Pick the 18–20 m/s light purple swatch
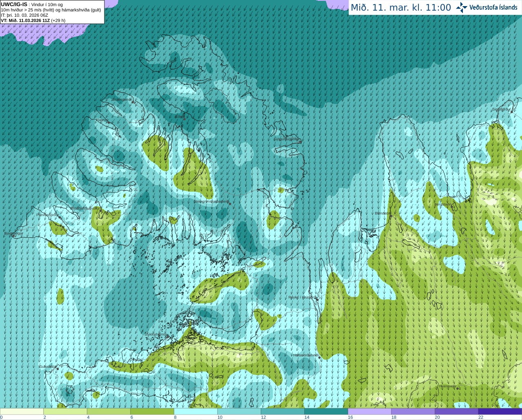Screen dimensions: 522x420 click(413, 411)
